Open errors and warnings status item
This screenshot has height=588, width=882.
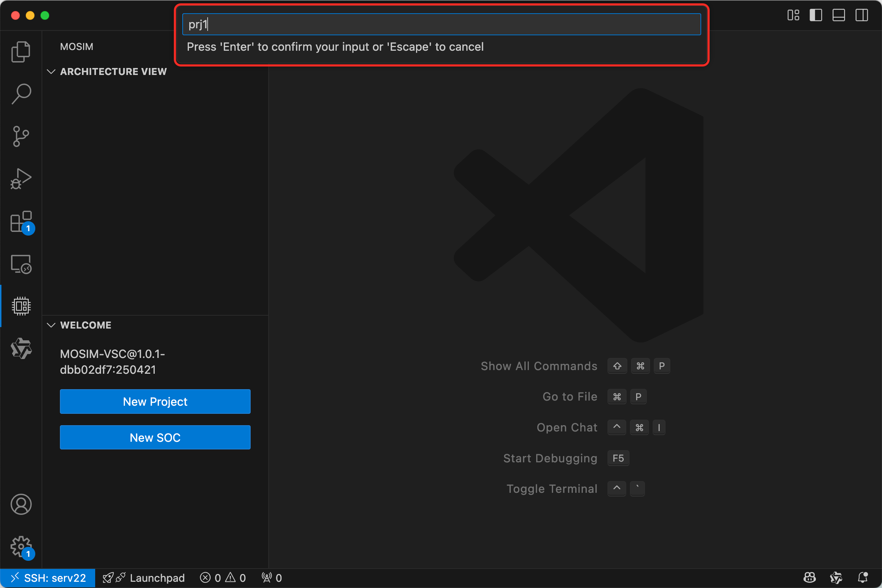(223, 578)
